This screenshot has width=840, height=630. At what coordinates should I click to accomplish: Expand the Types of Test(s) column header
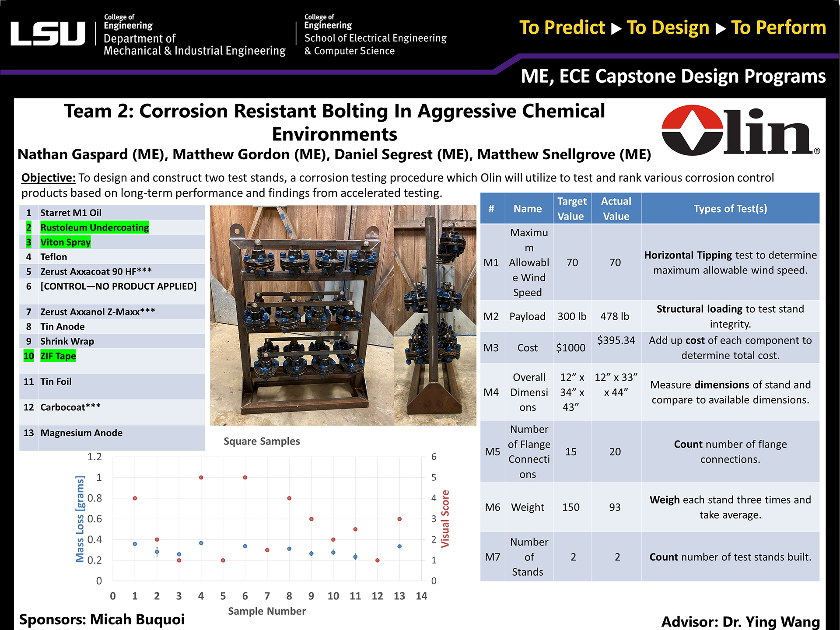click(729, 209)
